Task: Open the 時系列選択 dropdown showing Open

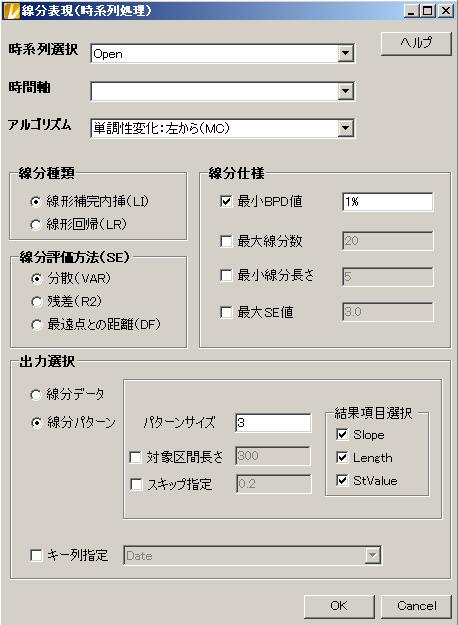Action: point(222,53)
